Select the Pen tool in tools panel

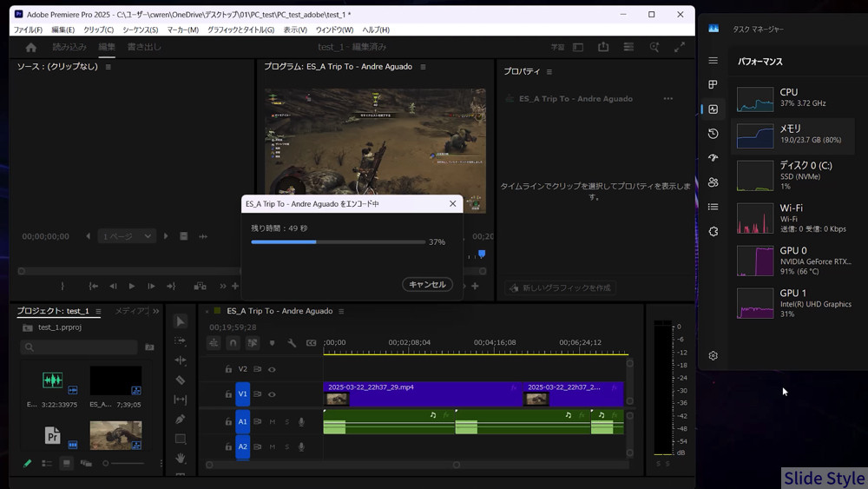pyautogui.click(x=181, y=419)
